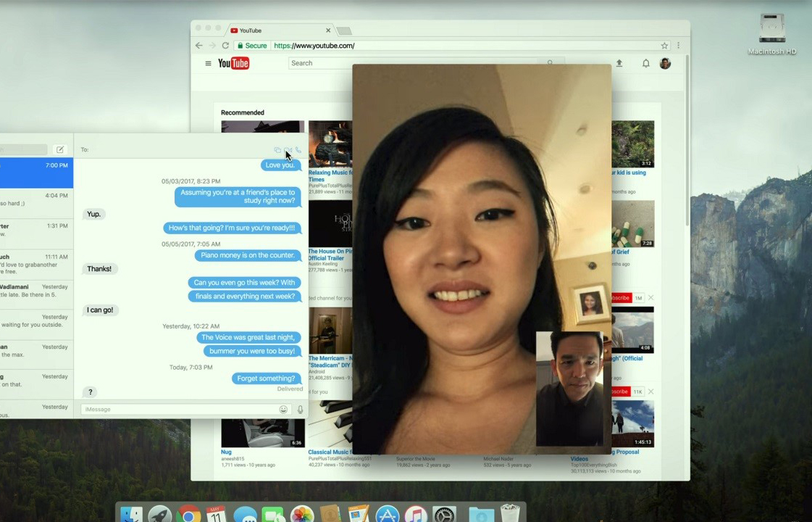
Task: Reload the YouTube page
Action: click(225, 46)
